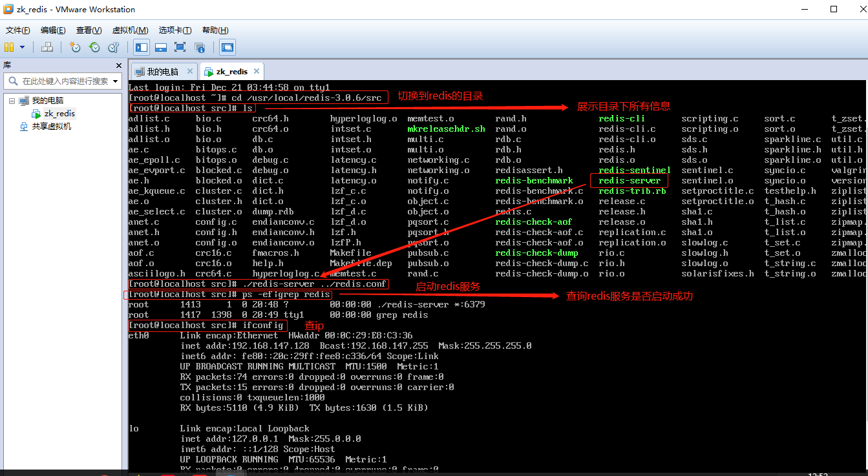This screenshot has height=476, width=868.
Task: Select zk_redis in the library tree
Action: [59, 114]
